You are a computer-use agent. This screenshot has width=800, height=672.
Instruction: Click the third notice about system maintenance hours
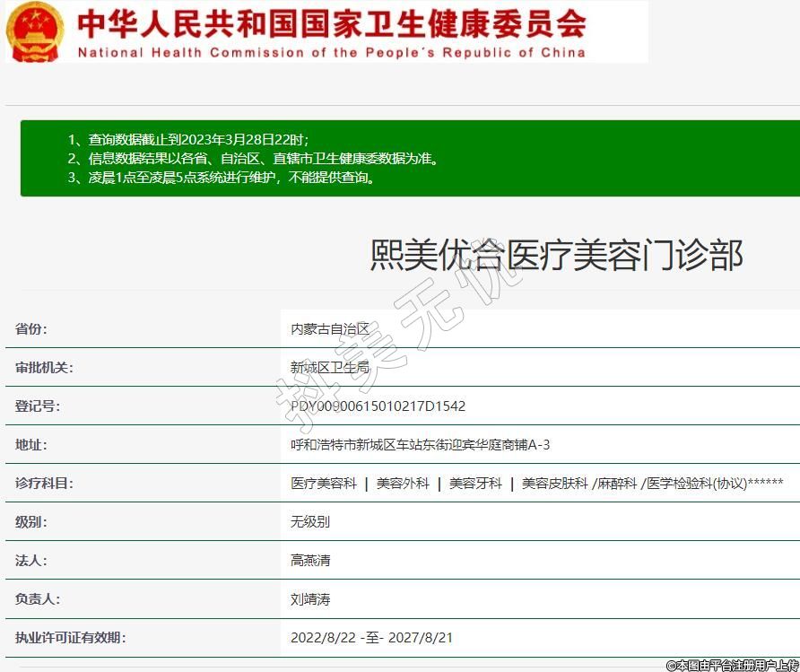[222, 178]
